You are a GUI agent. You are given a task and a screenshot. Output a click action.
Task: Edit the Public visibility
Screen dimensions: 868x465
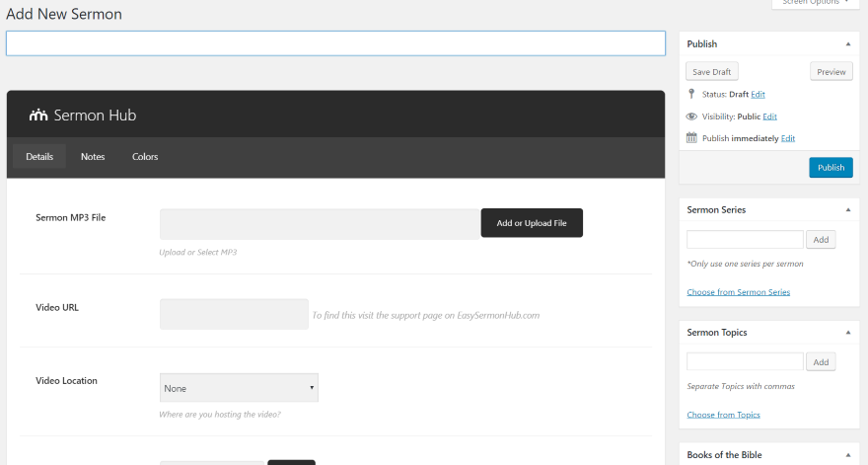(x=769, y=116)
